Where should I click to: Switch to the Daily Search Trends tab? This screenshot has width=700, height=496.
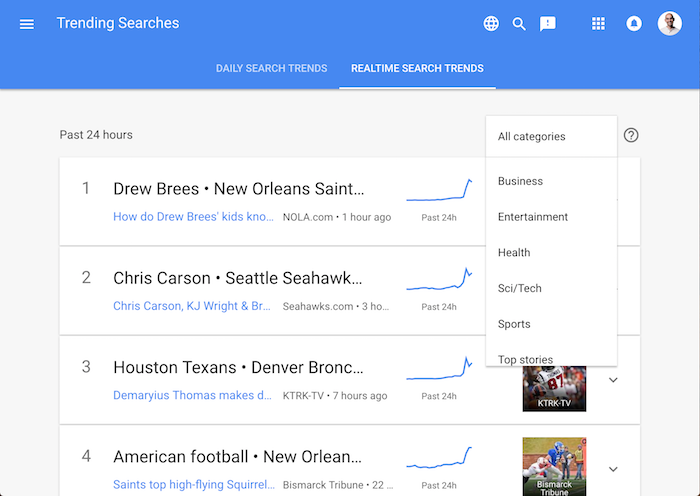[271, 68]
